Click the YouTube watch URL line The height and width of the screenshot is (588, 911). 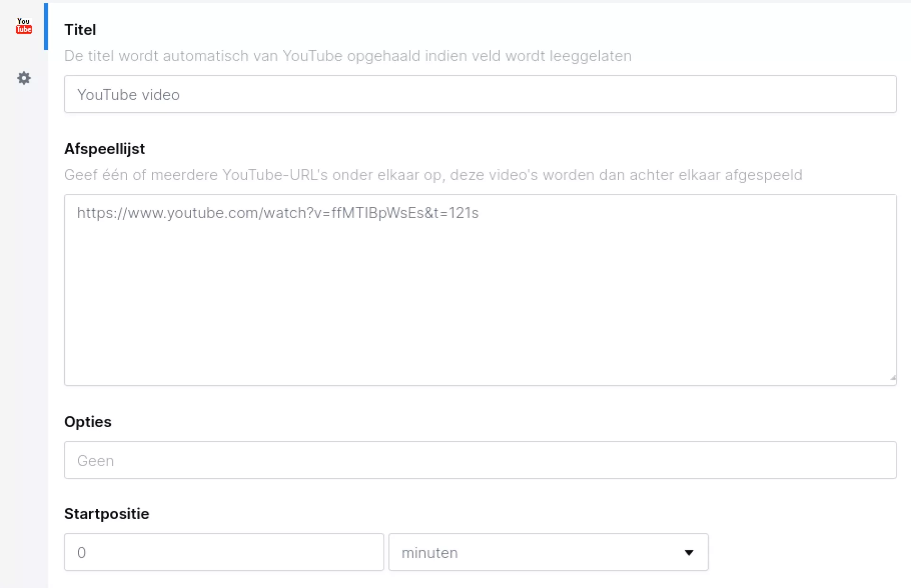[278, 213]
